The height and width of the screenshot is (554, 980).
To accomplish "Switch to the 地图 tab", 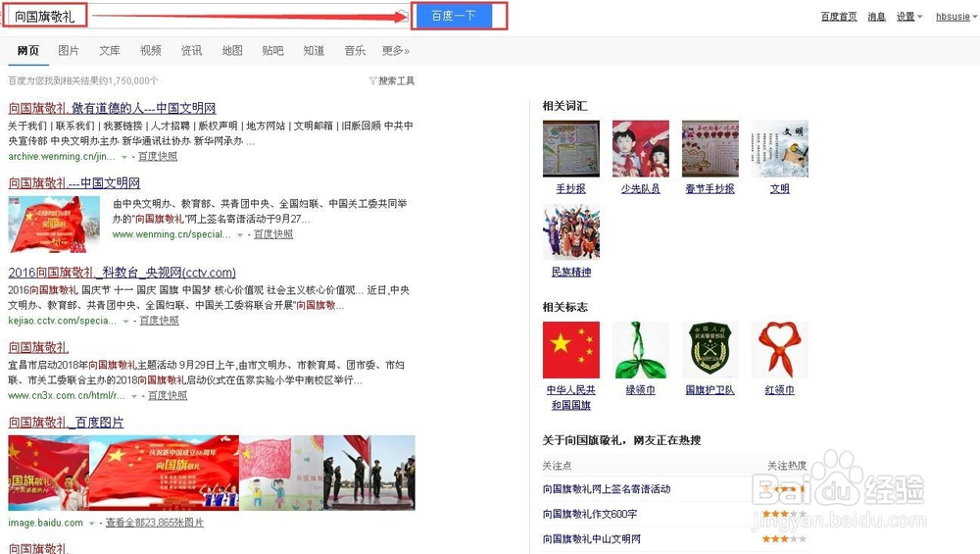I will (x=232, y=51).
